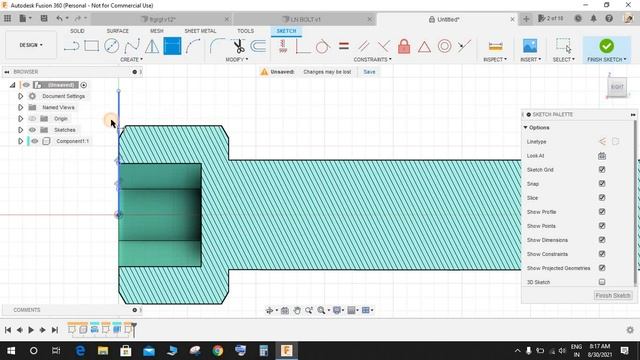Open the DESIGN workspace dropdown

pyautogui.click(x=31, y=45)
